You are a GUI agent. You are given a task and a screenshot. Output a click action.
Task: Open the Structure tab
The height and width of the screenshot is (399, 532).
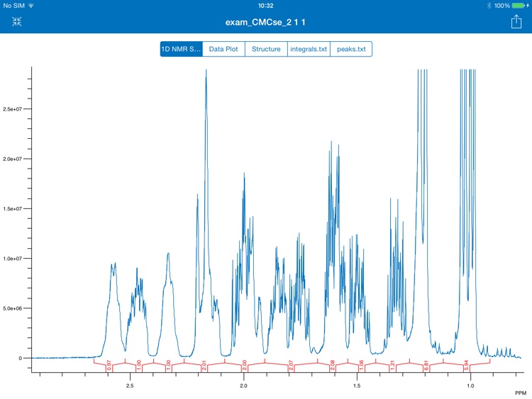click(266, 49)
